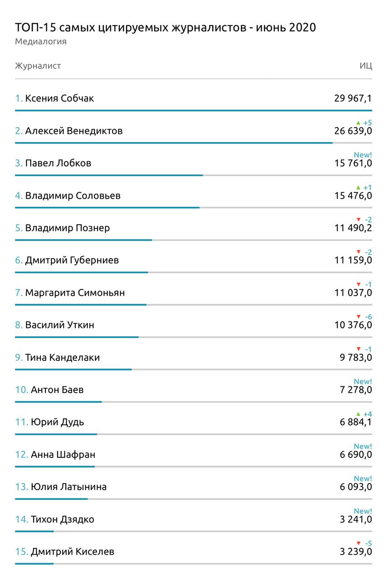
Task: Click the red down arrow for Василий Уткин
Action: (358, 317)
